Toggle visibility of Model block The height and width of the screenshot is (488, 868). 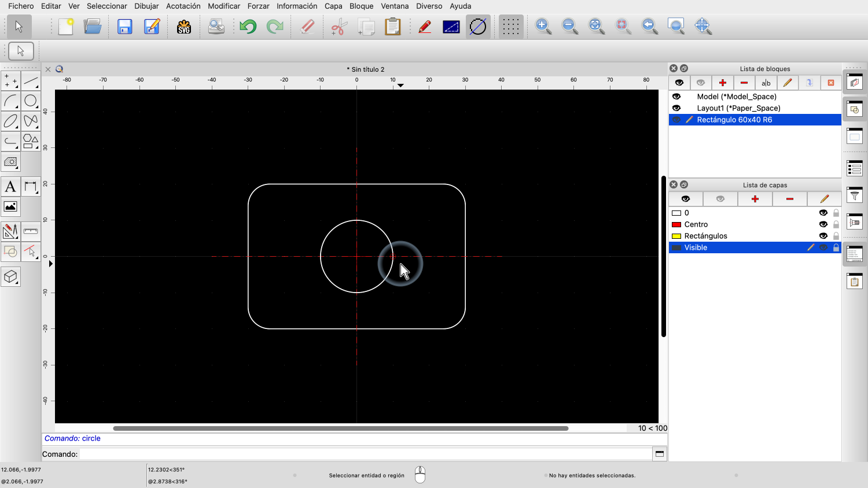point(676,97)
